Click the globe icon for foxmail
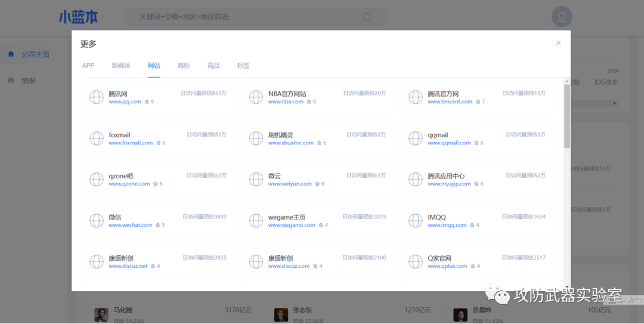 pos(97,138)
